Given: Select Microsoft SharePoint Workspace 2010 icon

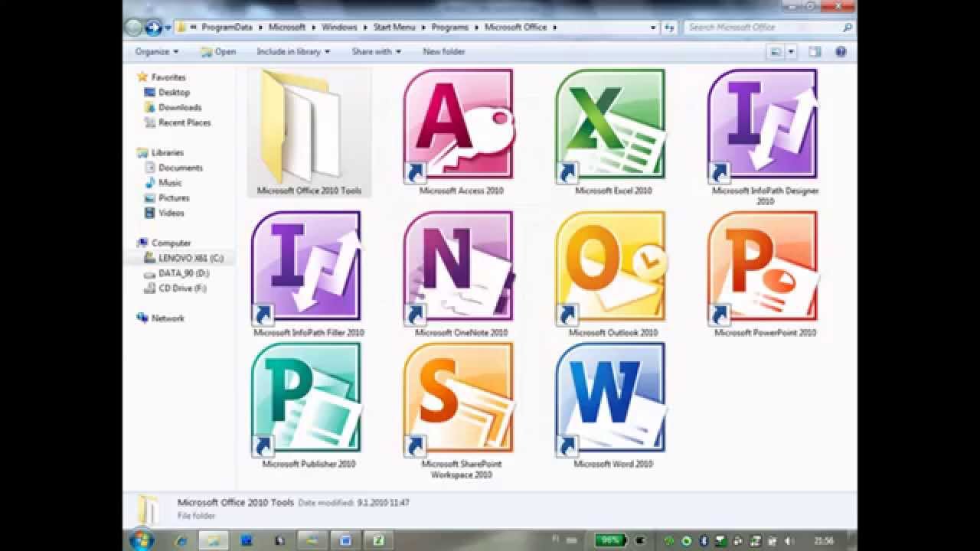Looking at the screenshot, I should (459, 398).
